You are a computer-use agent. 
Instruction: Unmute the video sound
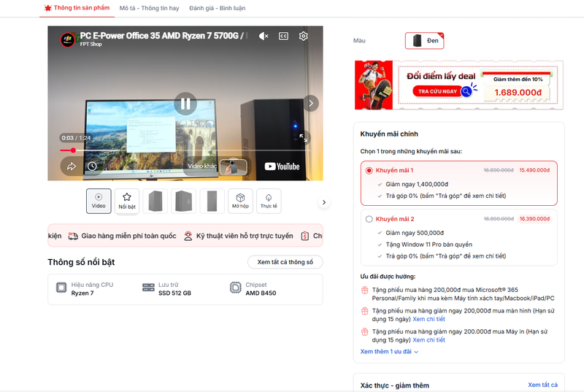coord(264,36)
